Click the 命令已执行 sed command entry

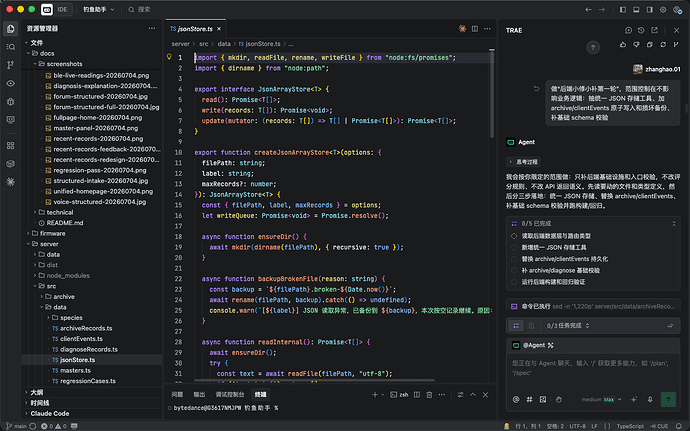pos(593,306)
